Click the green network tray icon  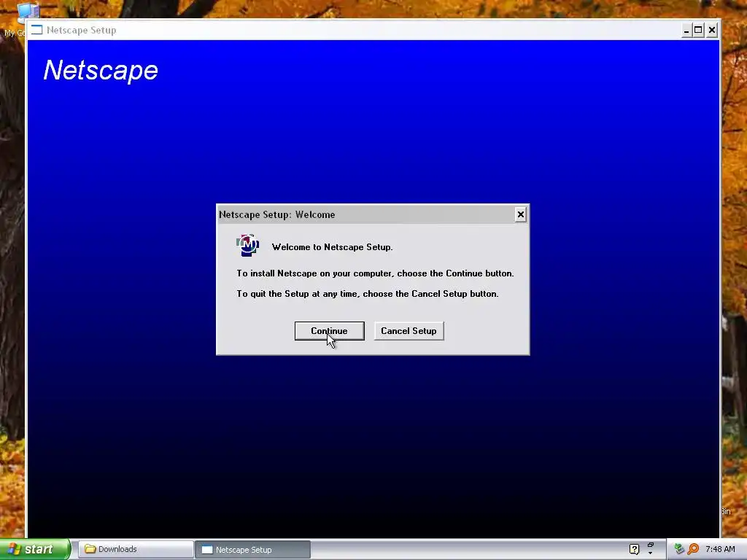tap(679, 549)
